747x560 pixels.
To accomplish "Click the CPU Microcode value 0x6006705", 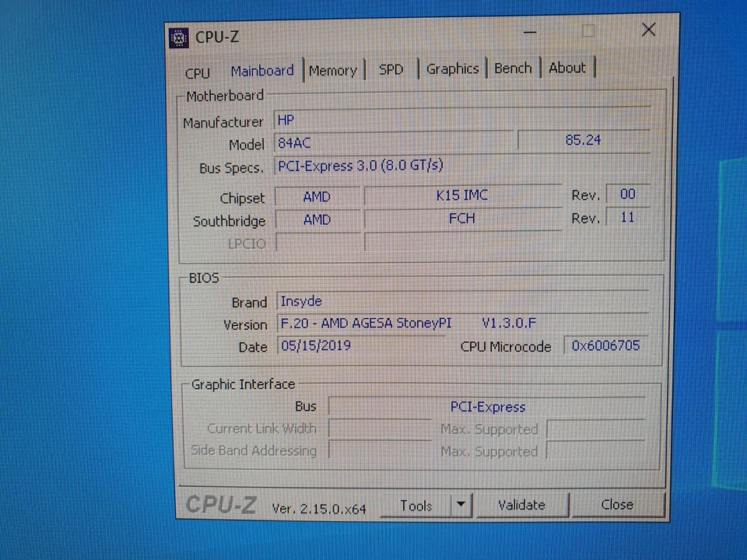I will click(606, 345).
